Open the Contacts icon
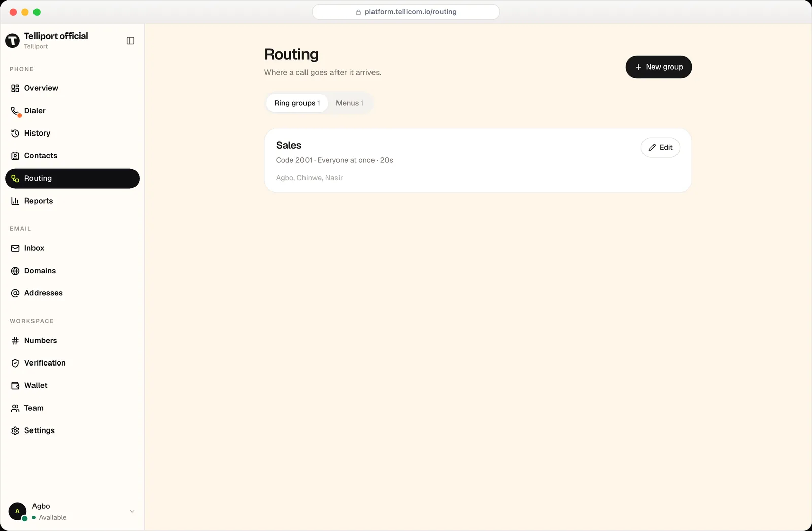812x531 pixels. point(15,156)
